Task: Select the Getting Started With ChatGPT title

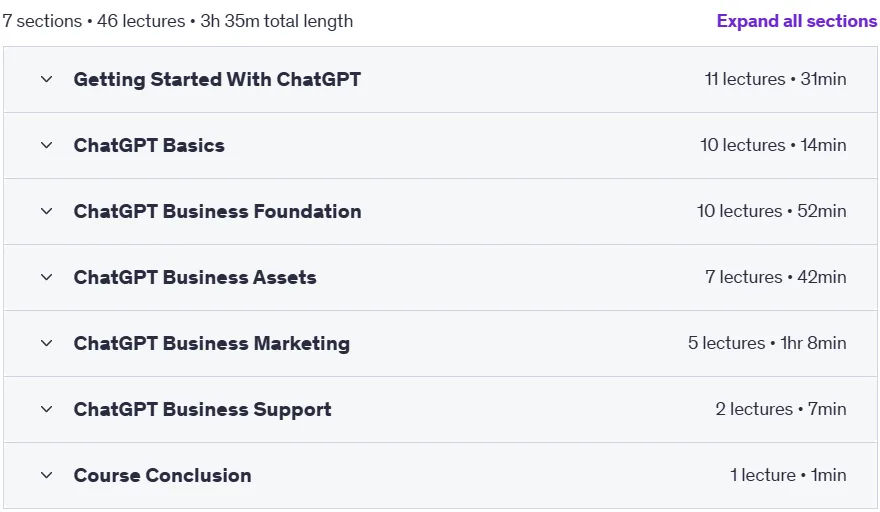Action: [x=217, y=79]
